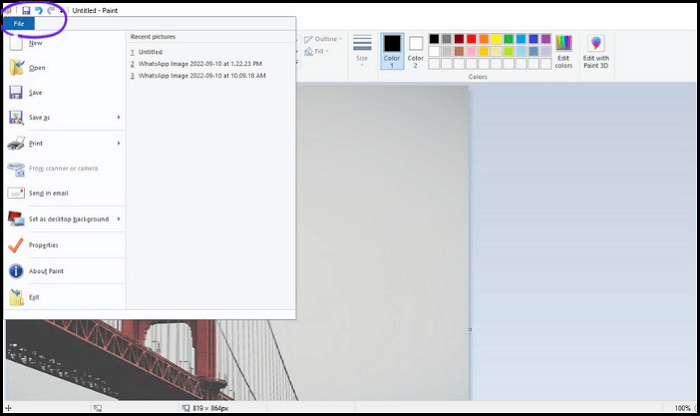Exit Paint from the File menu

pyautogui.click(x=34, y=297)
